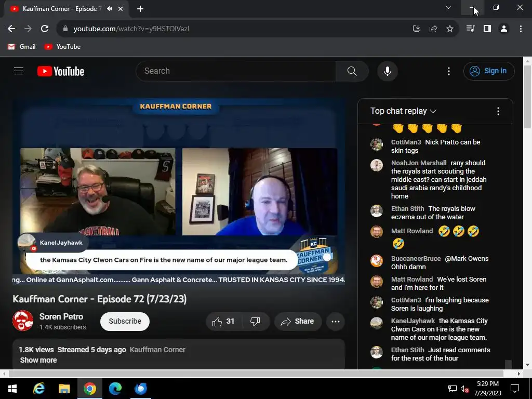Click BuccaneerBruce's chat username
The image size is (532, 399).
coord(416,259)
